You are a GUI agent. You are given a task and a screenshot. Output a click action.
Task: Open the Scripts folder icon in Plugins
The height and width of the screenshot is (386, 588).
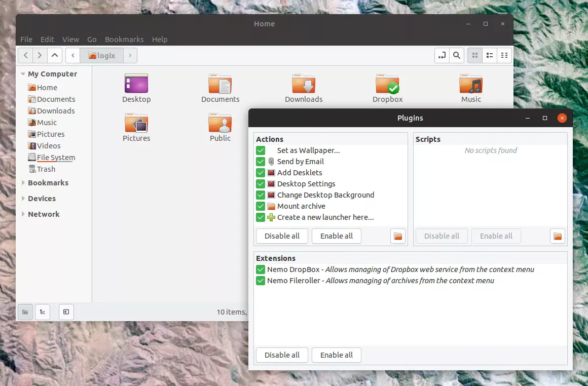tap(558, 236)
